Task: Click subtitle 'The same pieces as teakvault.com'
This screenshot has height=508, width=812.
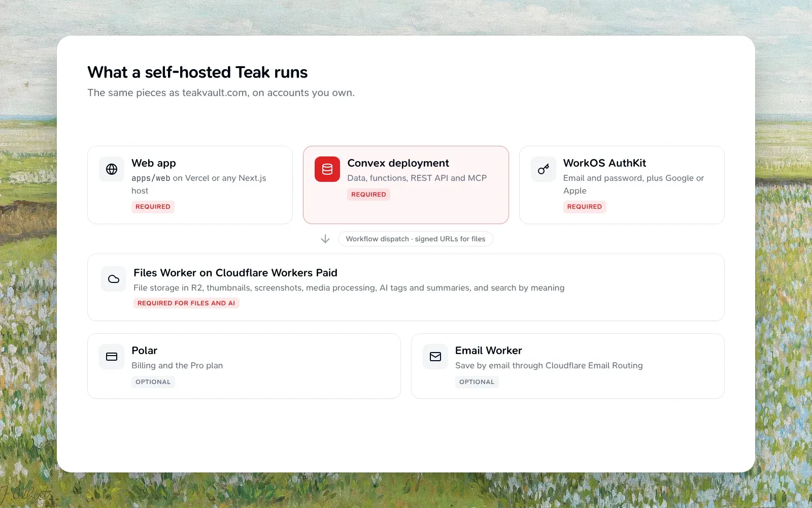Action: (221, 92)
